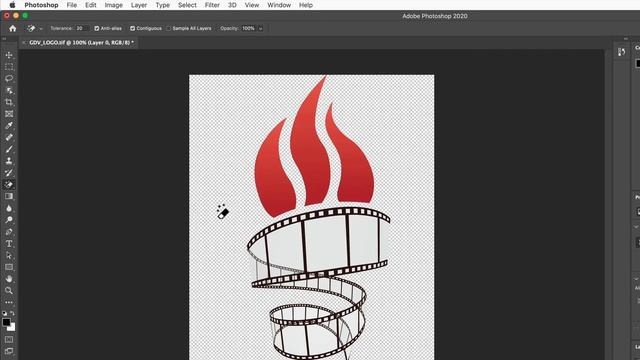Viewport: 640px width, 360px height.
Task: Select the Healing Brush tool
Action: coord(9,138)
